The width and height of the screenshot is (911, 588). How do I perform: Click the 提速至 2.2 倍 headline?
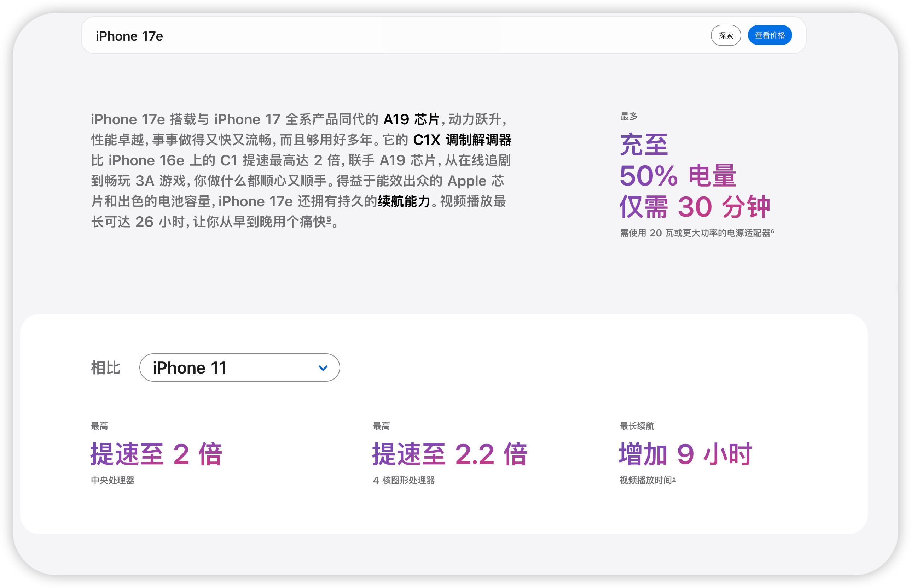click(x=450, y=454)
